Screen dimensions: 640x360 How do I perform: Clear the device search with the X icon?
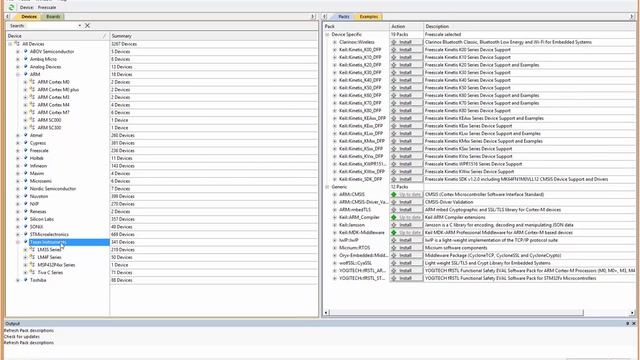point(87,25)
